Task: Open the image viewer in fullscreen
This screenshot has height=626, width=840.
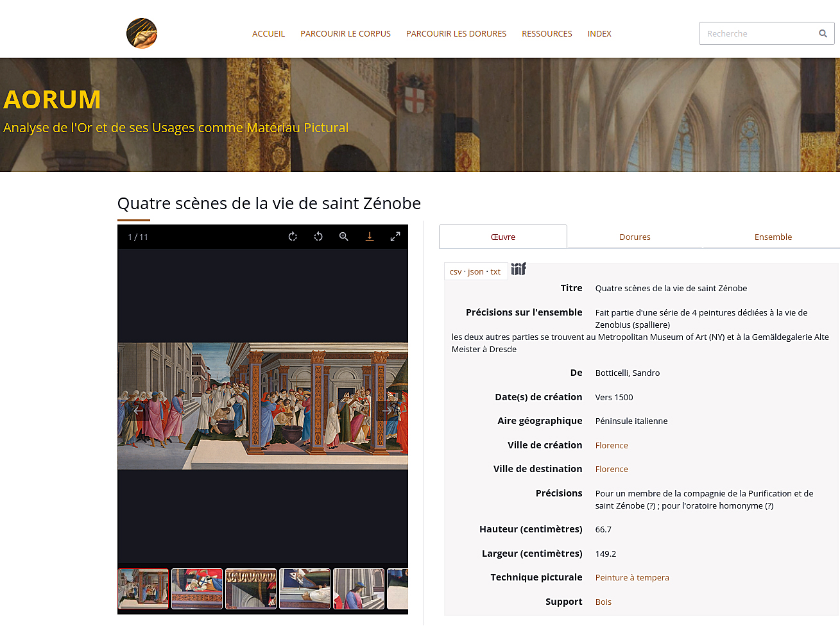Action: 395,237
